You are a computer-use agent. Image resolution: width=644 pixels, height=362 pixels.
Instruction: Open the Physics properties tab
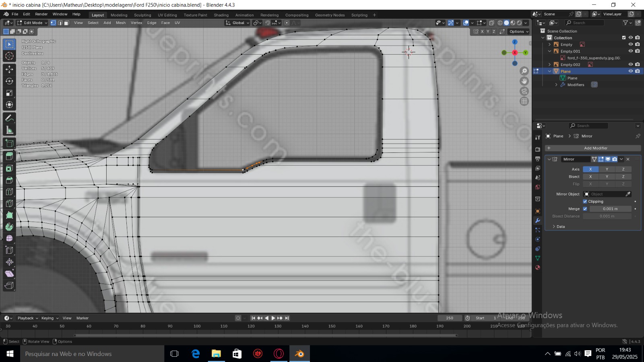tap(538, 239)
